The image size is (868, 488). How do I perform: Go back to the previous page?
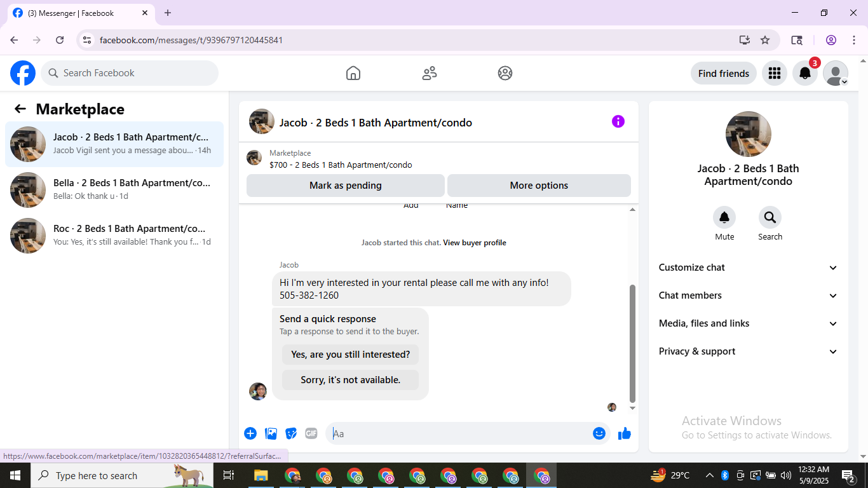[x=14, y=40]
